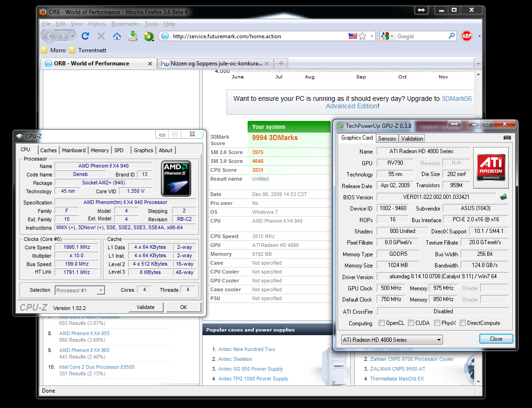532x408 pixels.
Task: Take GPU-Z screenshot with camera icon
Action: [507, 138]
